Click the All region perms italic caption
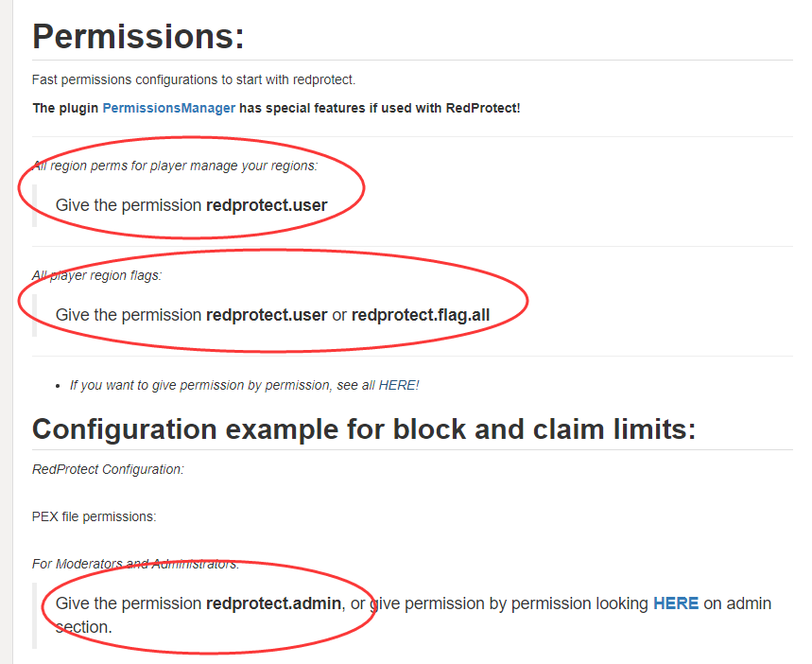Screen dimensions: 812x664 click(175, 166)
